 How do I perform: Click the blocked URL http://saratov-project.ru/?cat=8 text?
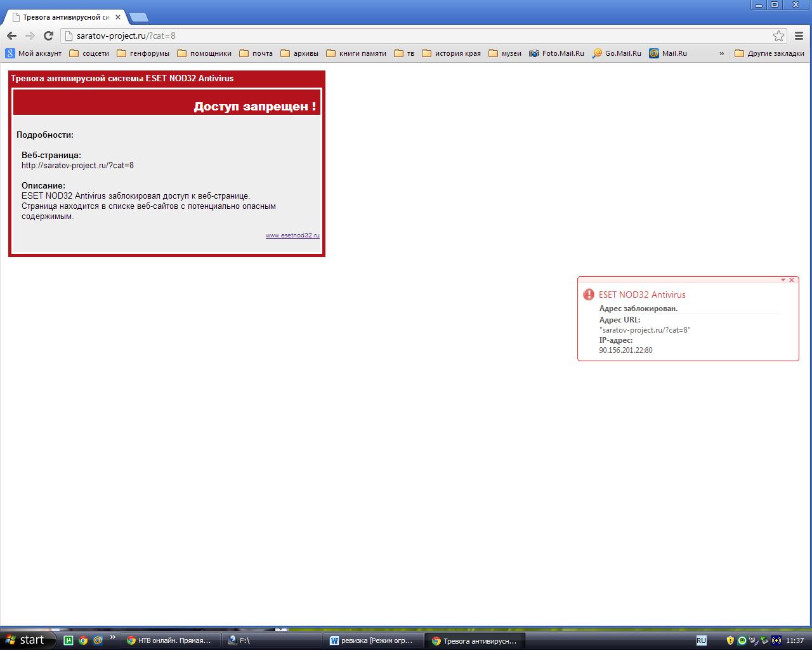click(x=77, y=165)
